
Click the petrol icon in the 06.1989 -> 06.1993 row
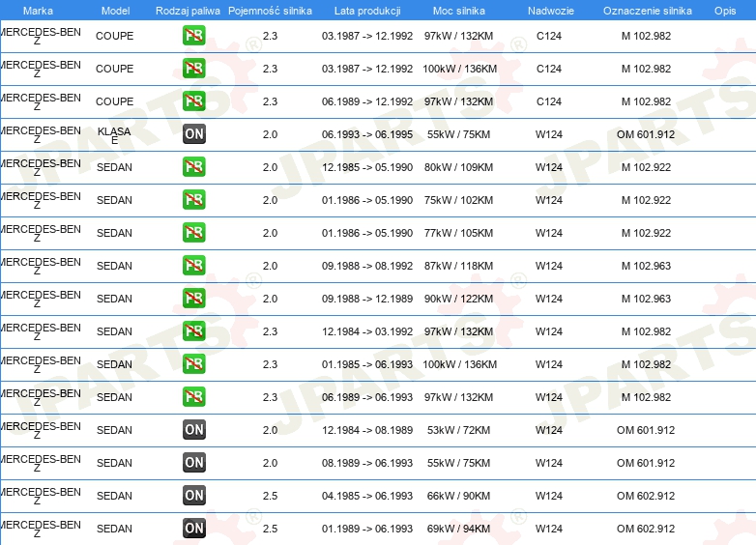[193, 396]
